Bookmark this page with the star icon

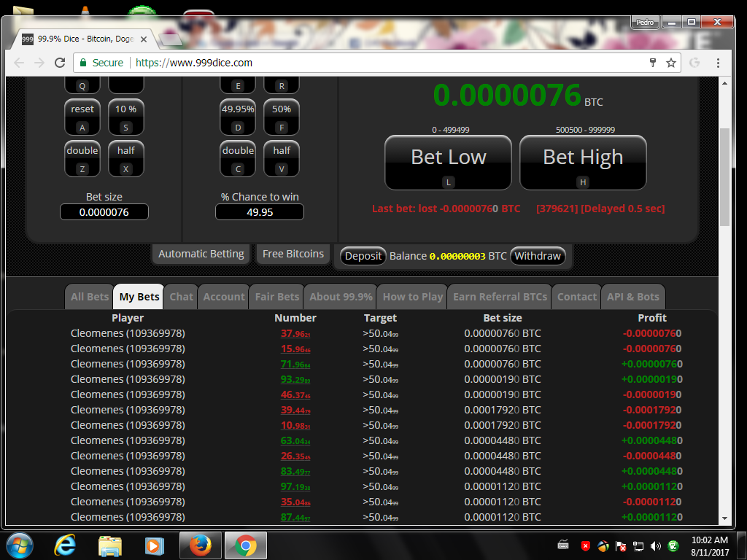coord(671,63)
